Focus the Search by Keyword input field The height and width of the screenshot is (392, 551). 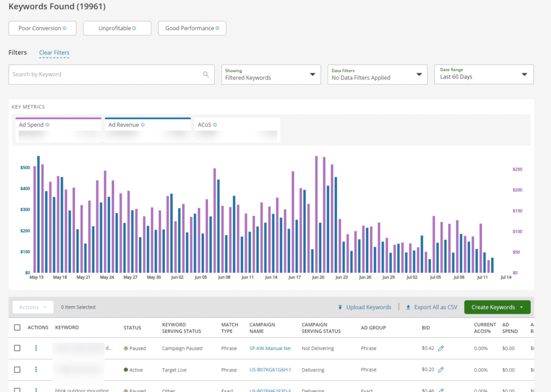[105, 75]
